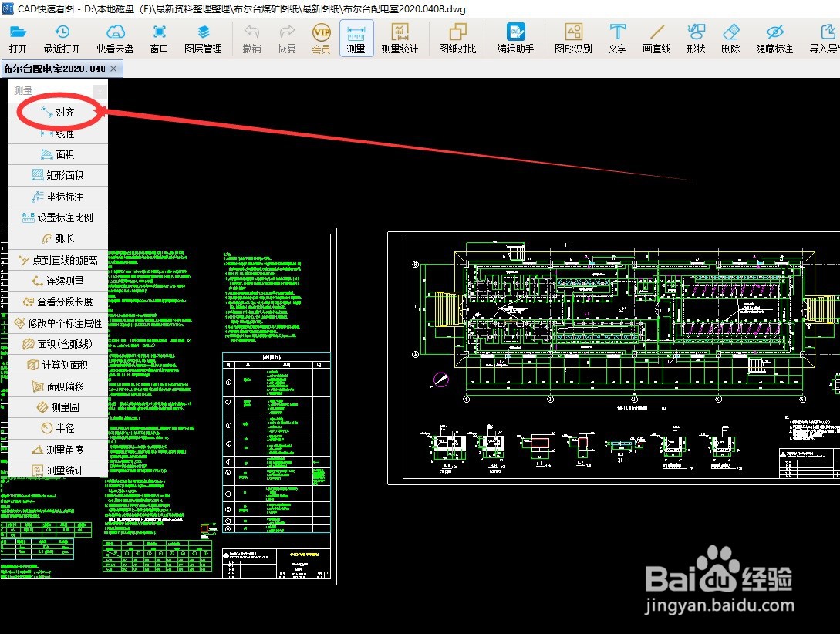This screenshot has height=634, width=840.
Task: Choose 面积 area measurement
Action: [58, 154]
